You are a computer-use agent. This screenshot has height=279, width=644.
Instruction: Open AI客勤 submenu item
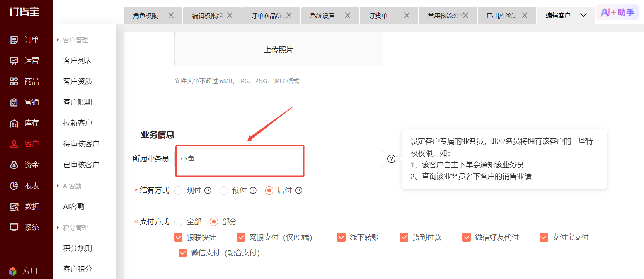(x=74, y=207)
